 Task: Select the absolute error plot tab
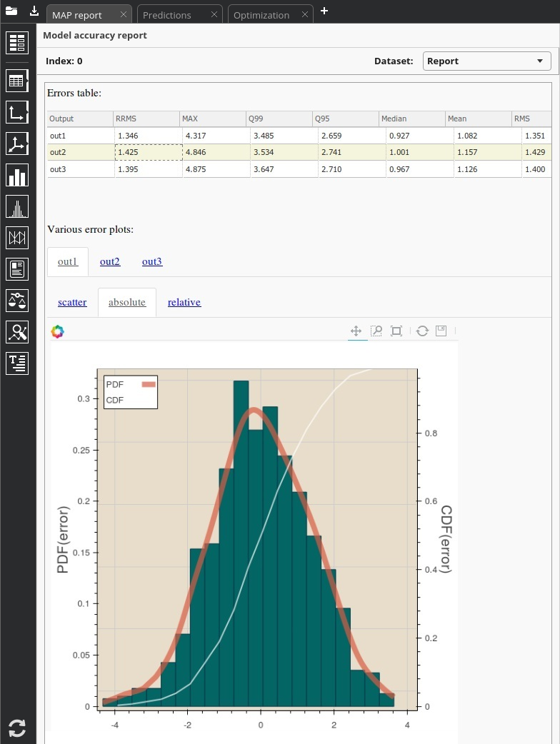click(126, 302)
